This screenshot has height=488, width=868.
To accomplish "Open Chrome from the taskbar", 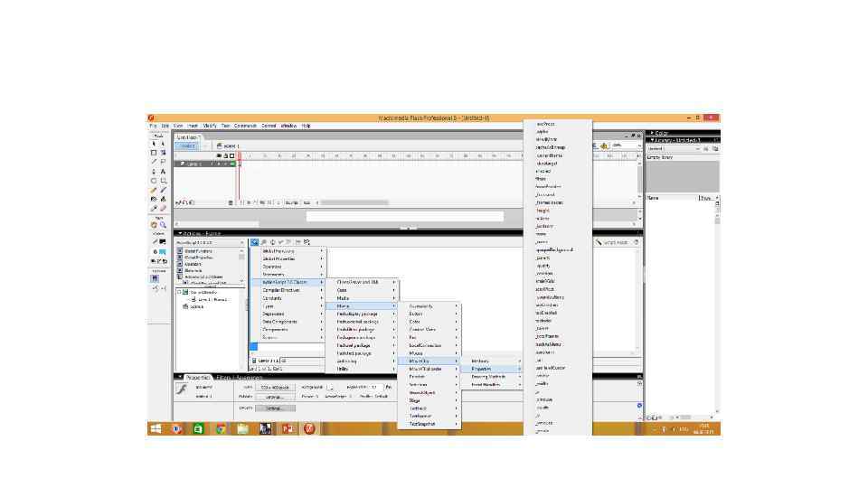I will 221,428.
